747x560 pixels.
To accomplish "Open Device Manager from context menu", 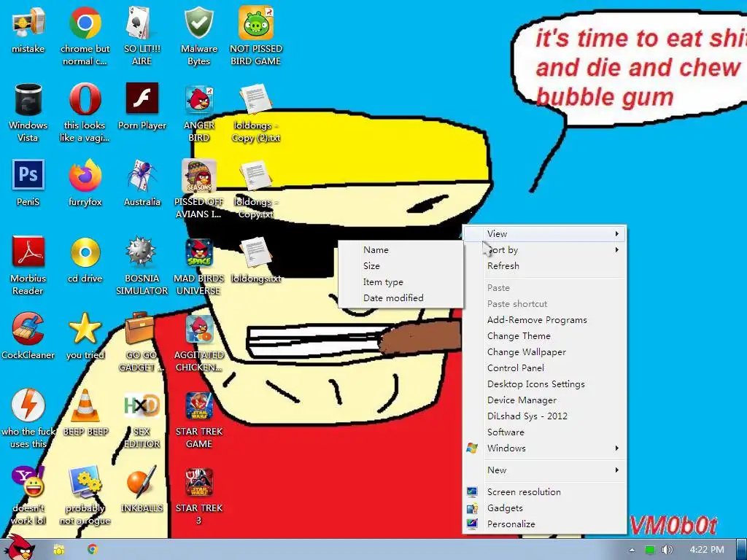I will pyautogui.click(x=544, y=400).
